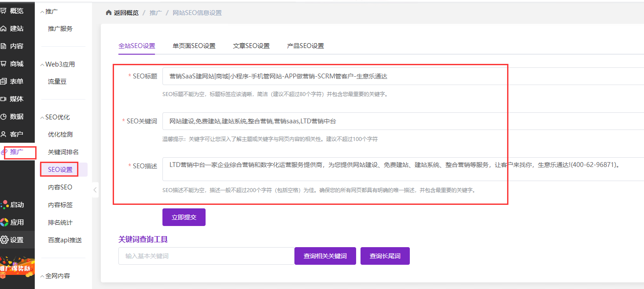Open the 设置 gear icon

4,240
